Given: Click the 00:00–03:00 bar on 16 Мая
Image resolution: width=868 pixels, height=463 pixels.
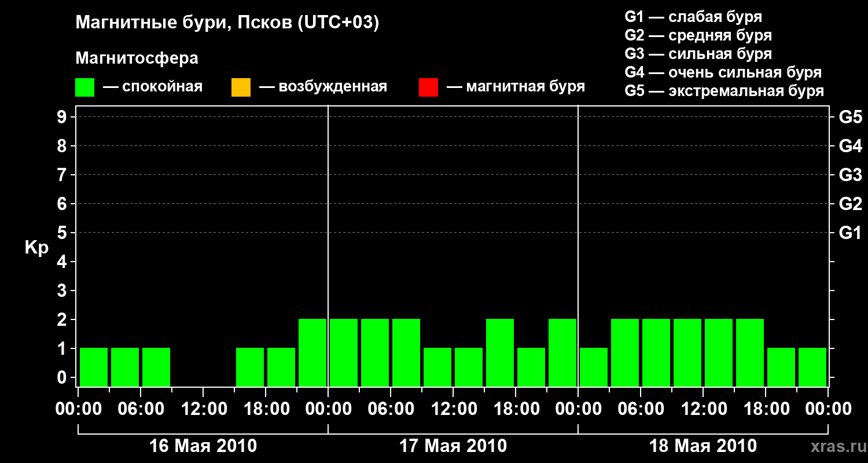Looking at the screenshot, I should coord(94,367).
